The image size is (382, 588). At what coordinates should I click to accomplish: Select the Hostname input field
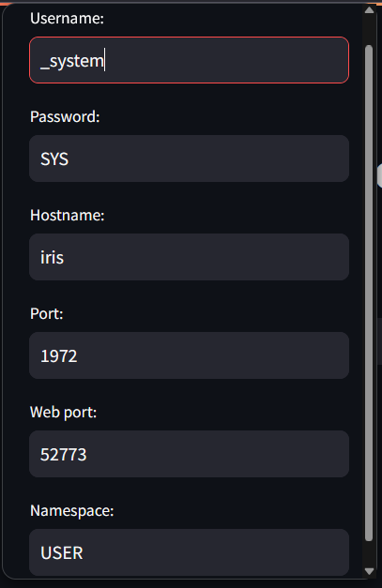point(190,257)
